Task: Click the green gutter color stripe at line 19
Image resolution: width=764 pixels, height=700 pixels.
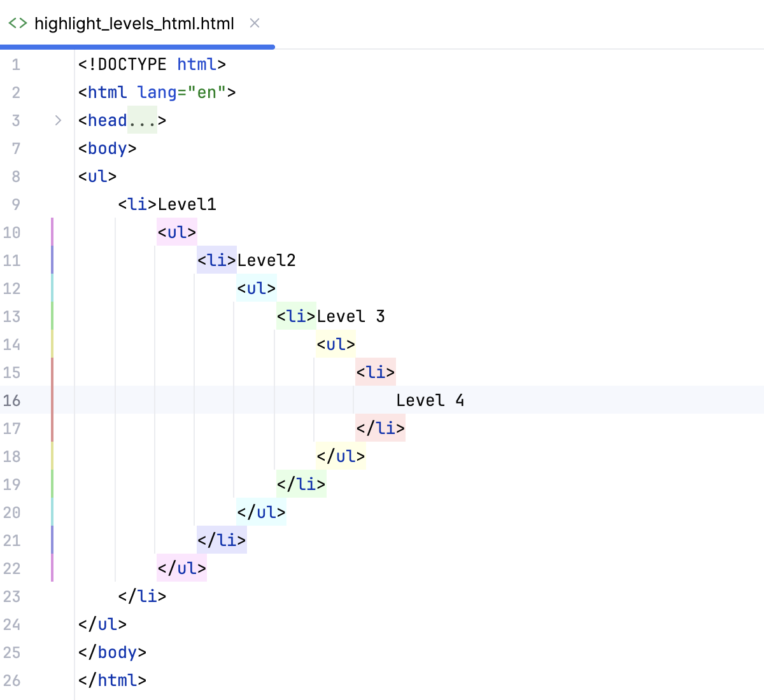Action: click(52, 484)
